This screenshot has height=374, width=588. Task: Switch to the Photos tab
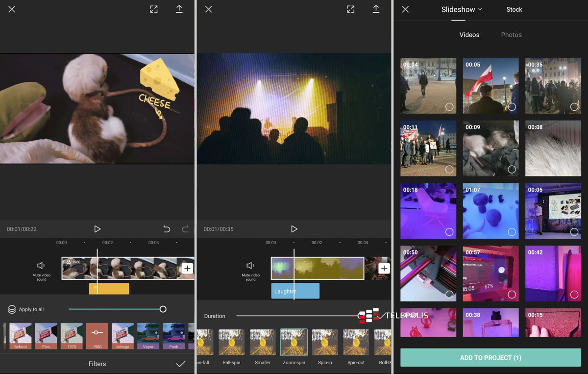click(x=511, y=35)
